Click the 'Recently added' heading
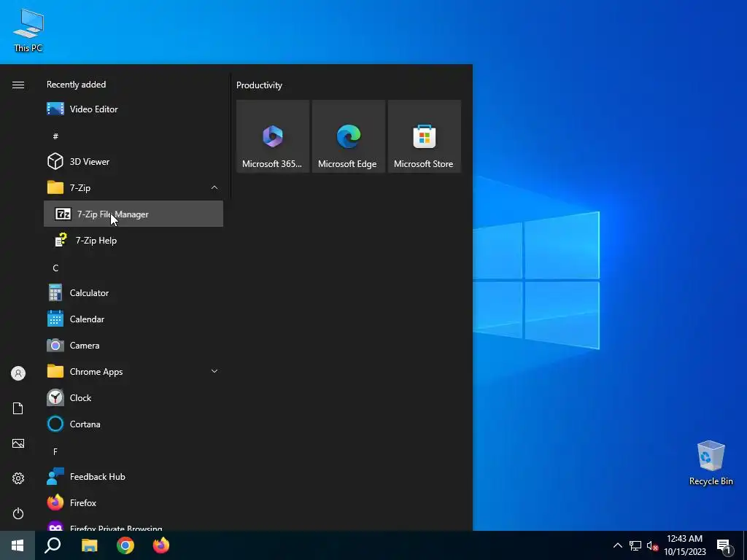747x560 pixels. [x=76, y=85]
